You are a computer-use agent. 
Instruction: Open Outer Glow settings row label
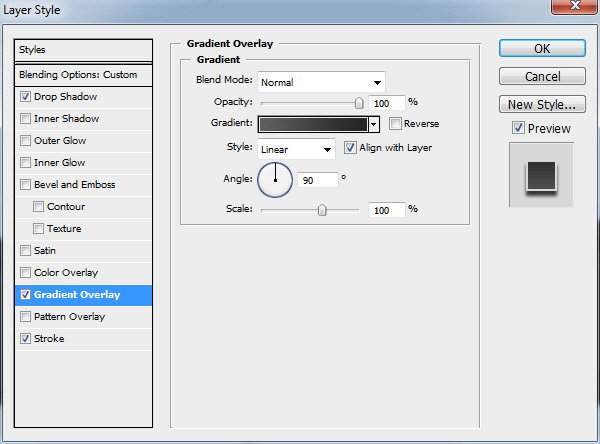[60, 140]
